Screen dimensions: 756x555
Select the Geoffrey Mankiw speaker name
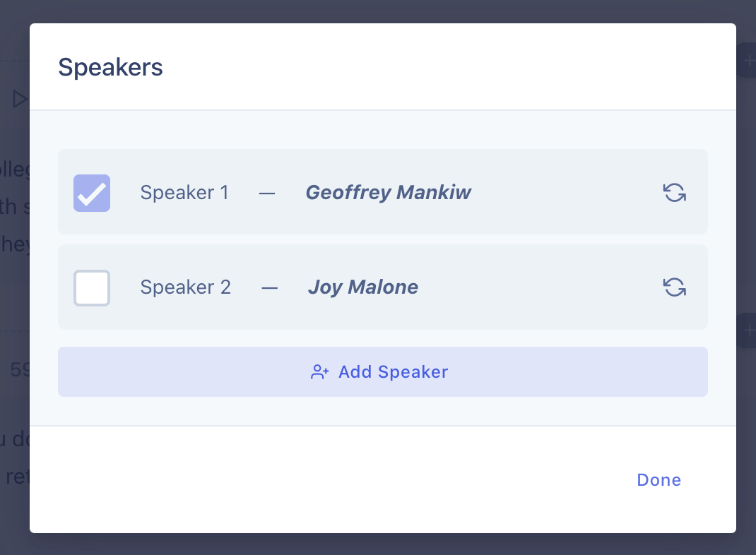[388, 192]
